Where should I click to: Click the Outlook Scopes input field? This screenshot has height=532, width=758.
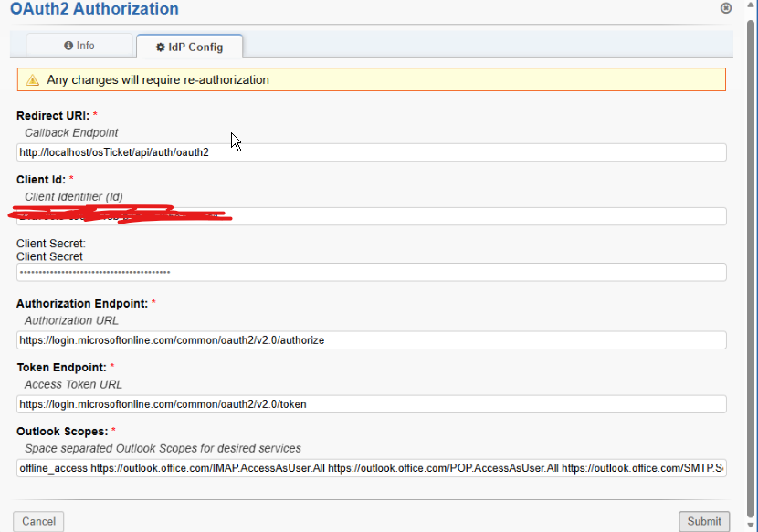pos(371,468)
